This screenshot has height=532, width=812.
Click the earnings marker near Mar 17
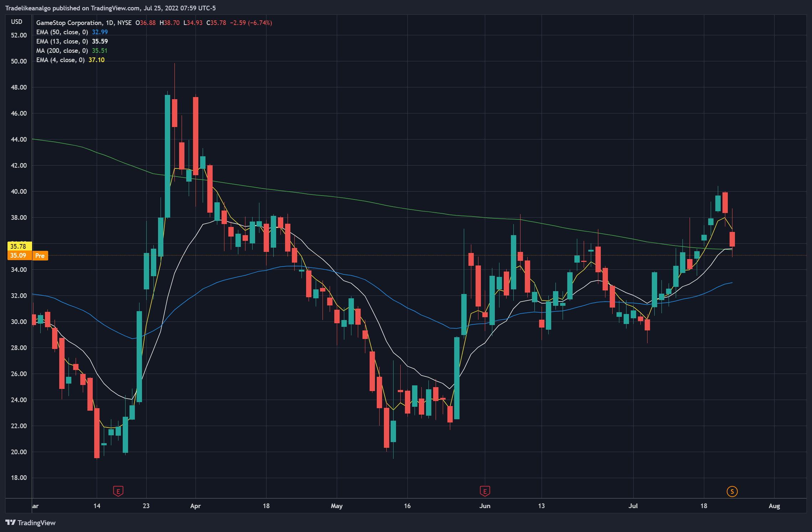click(118, 491)
